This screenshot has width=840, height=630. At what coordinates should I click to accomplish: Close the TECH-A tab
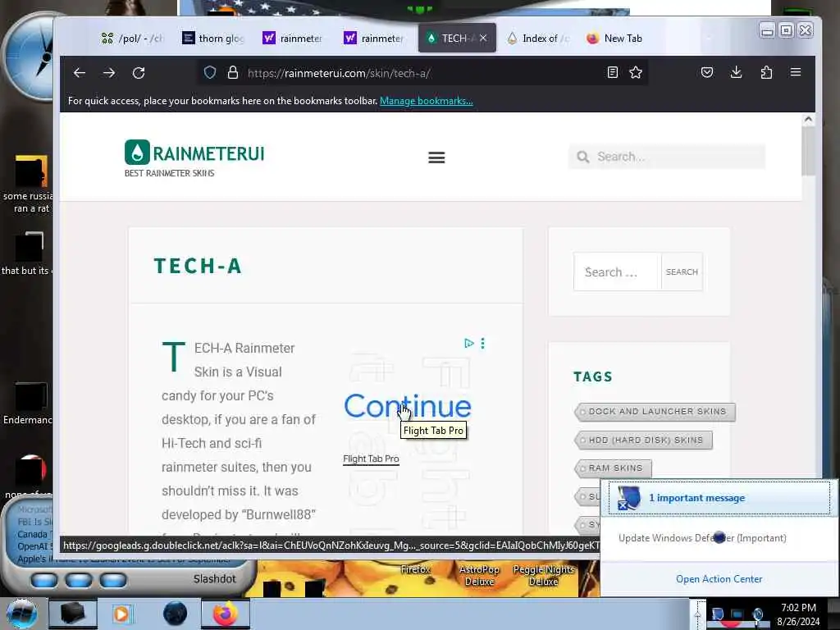coord(483,38)
